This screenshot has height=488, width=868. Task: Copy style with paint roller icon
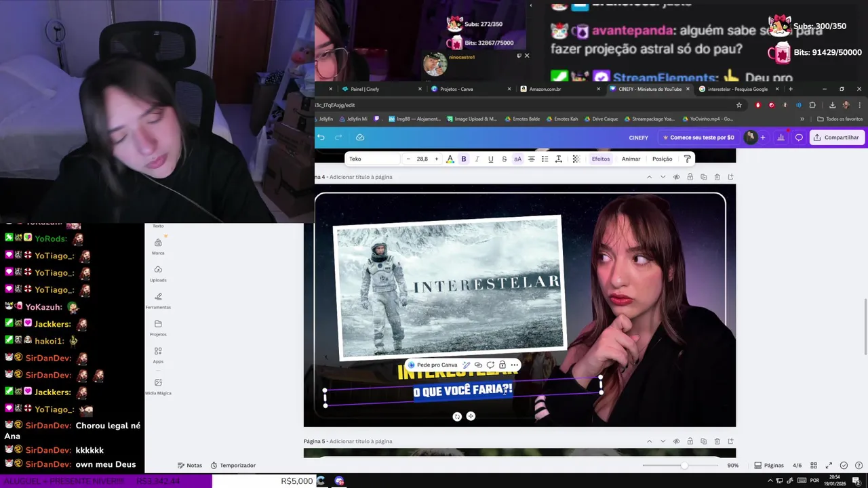[688, 159]
